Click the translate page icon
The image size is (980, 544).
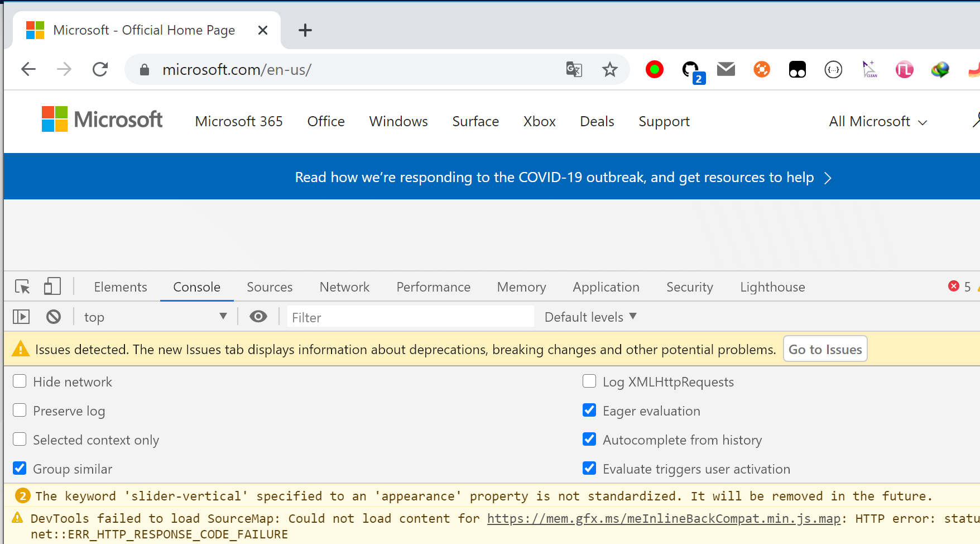(574, 70)
